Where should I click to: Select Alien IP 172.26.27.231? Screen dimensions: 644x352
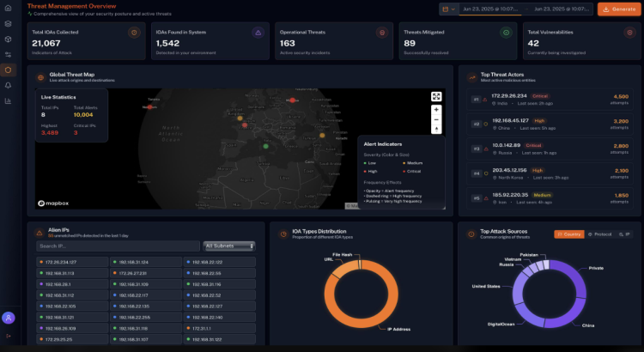tap(146, 273)
